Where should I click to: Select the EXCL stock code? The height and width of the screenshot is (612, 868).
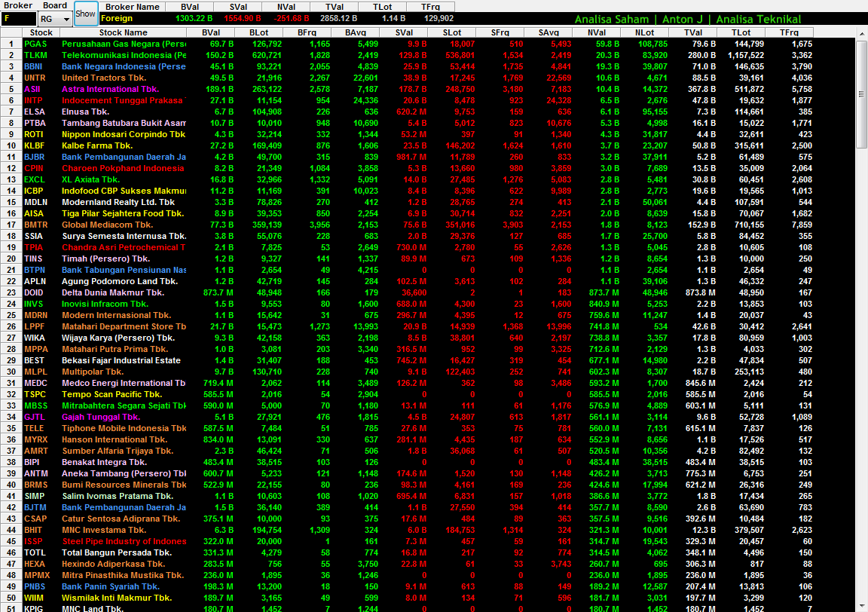(x=35, y=179)
